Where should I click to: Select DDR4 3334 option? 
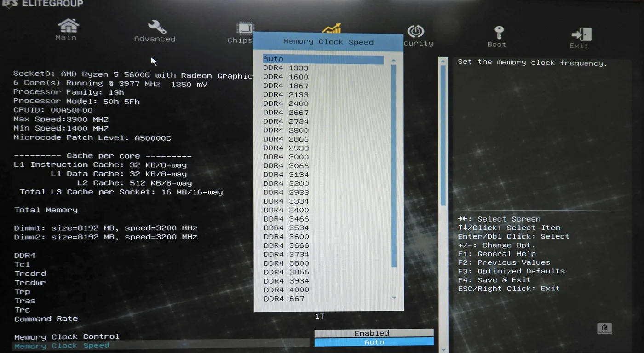click(x=286, y=201)
